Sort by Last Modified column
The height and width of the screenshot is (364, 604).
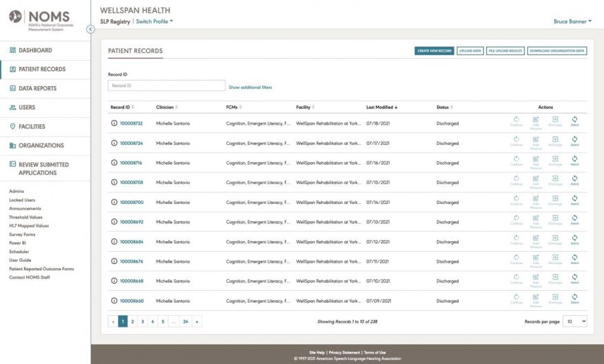click(382, 108)
